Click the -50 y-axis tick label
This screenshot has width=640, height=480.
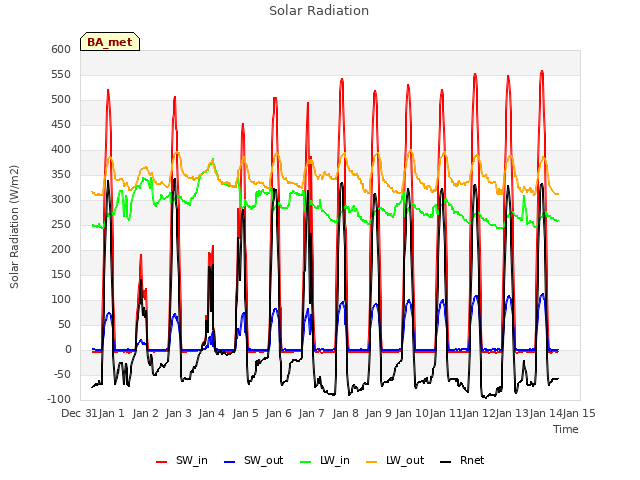coord(63,374)
